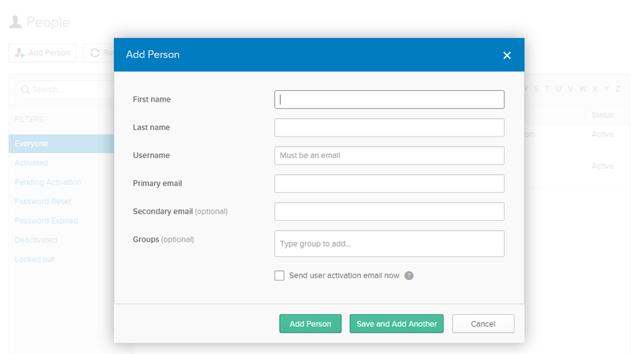
Task: Click the help icon beside activation email
Action: pos(409,275)
